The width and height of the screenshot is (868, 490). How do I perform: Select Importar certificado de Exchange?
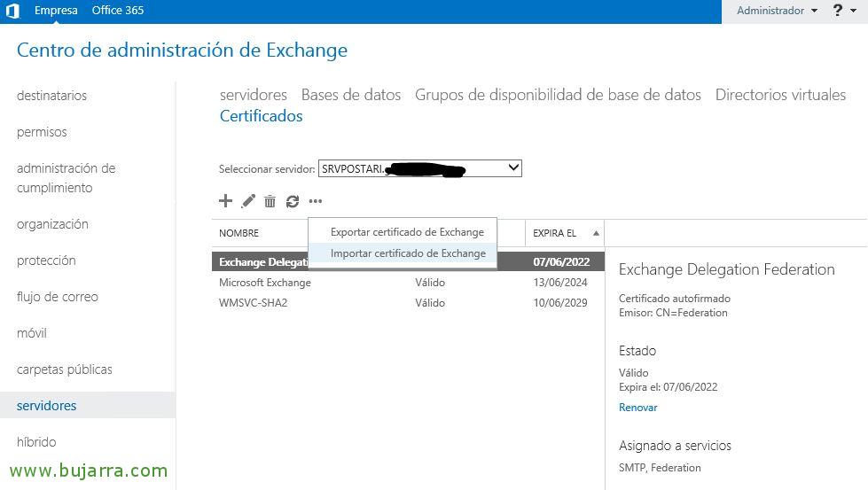[408, 253]
